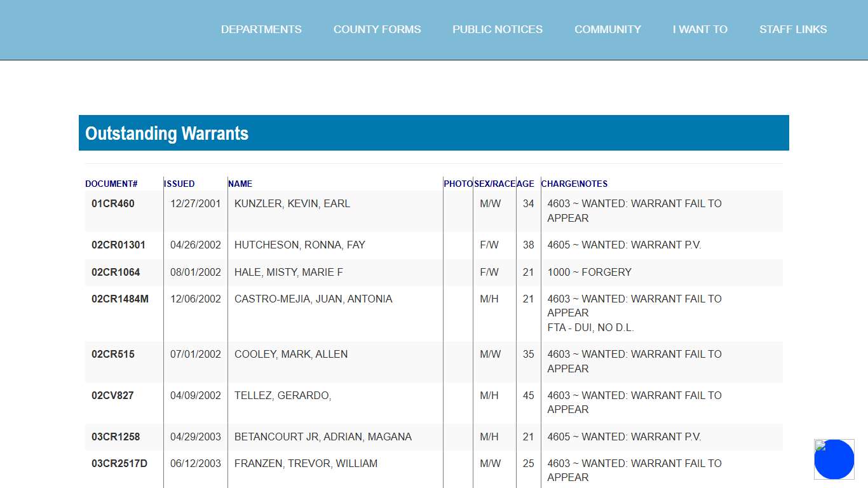Sort warrants by DOCUMENT# column
Screen dimensions: 868x488
click(111, 184)
